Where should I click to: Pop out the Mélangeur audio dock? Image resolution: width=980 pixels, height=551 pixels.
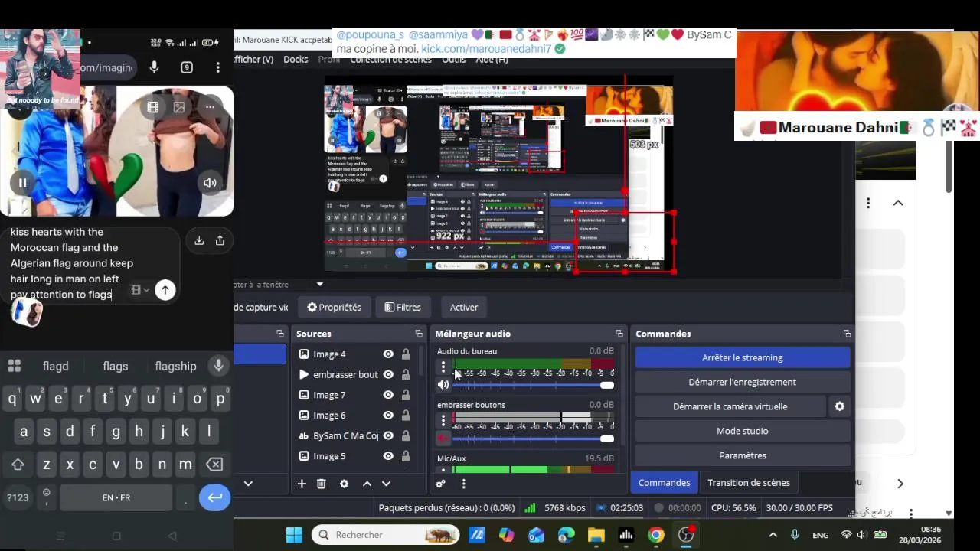coord(619,334)
